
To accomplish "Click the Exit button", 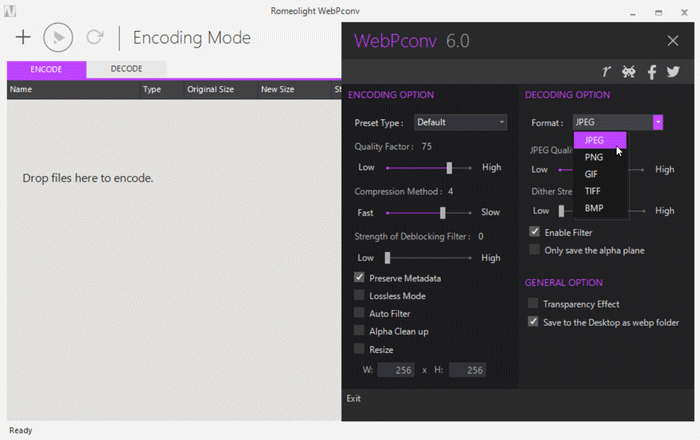I will [354, 398].
